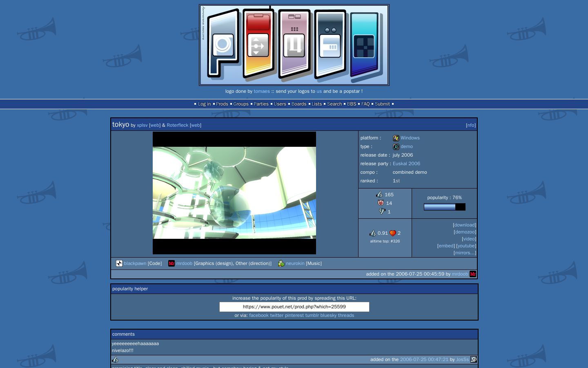Screen dimensions: 588x368
Task: Click the Pouet logo banner
Action: pyautogui.click(x=294, y=45)
